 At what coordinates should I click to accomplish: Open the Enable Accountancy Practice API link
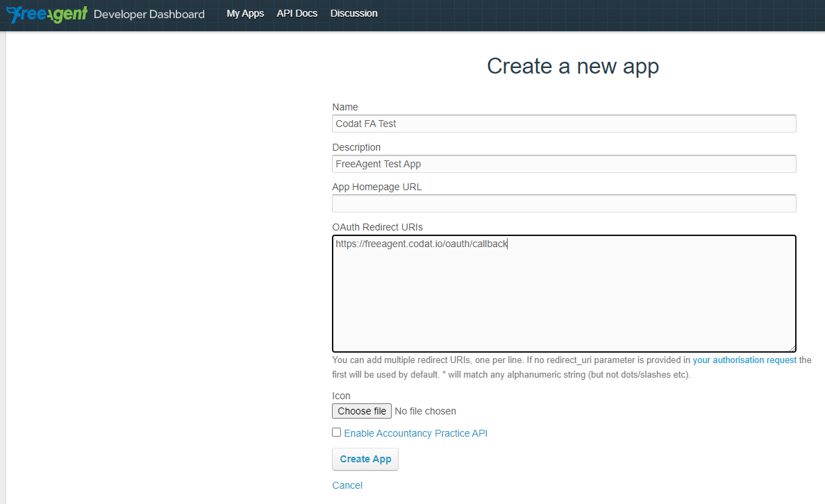pyautogui.click(x=415, y=433)
